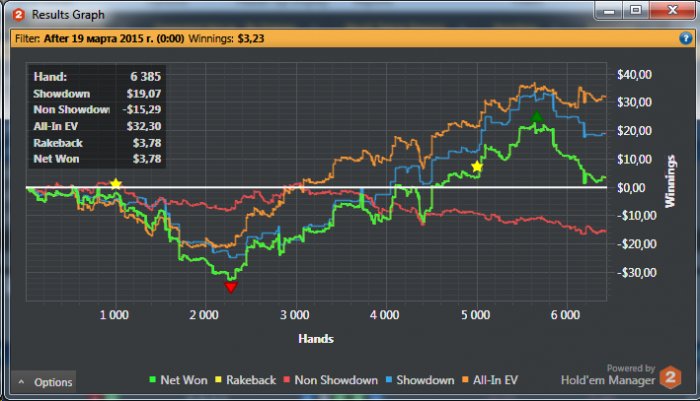Click the red triangle lowest-point marker
Screen dimensions: 700x401
tap(231, 287)
